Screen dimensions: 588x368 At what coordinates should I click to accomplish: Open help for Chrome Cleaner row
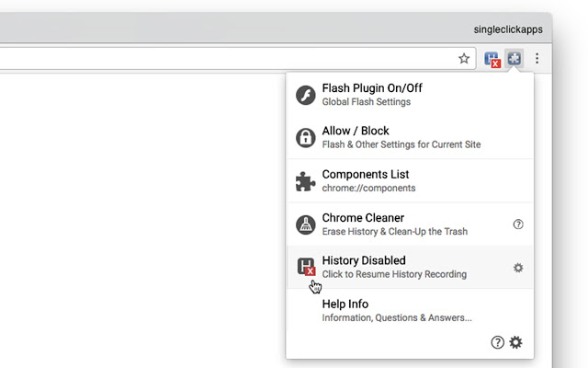pyautogui.click(x=518, y=224)
